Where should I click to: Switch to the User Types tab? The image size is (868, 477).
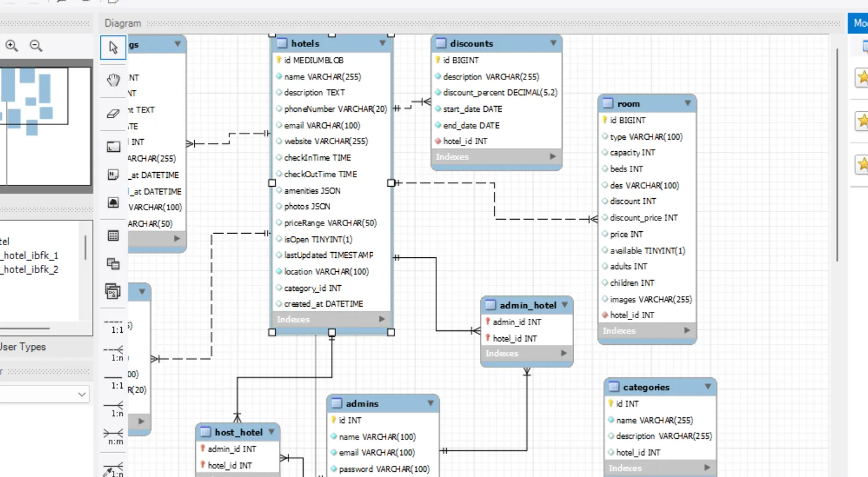point(23,347)
